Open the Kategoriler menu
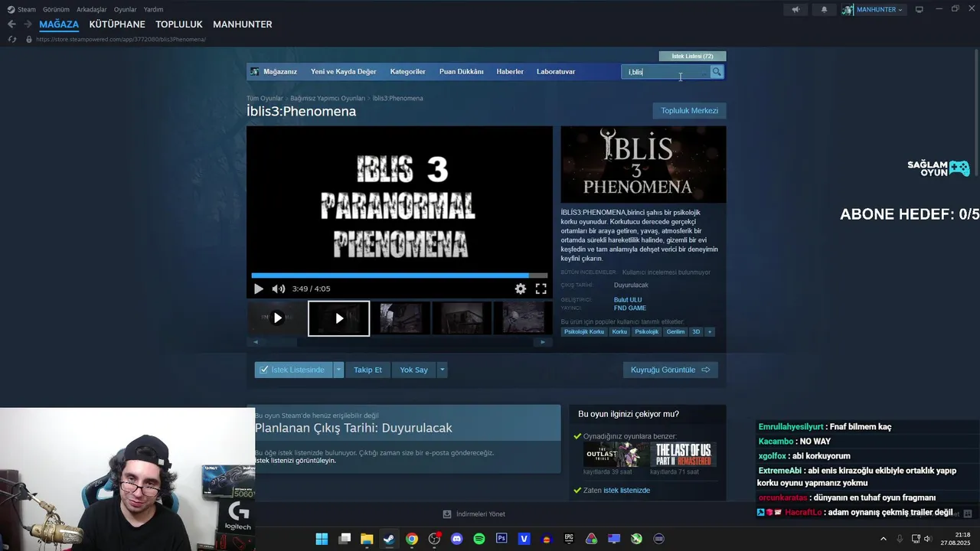The width and height of the screenshot is (980, 551). pyautogui.click(x=408, y=72)
